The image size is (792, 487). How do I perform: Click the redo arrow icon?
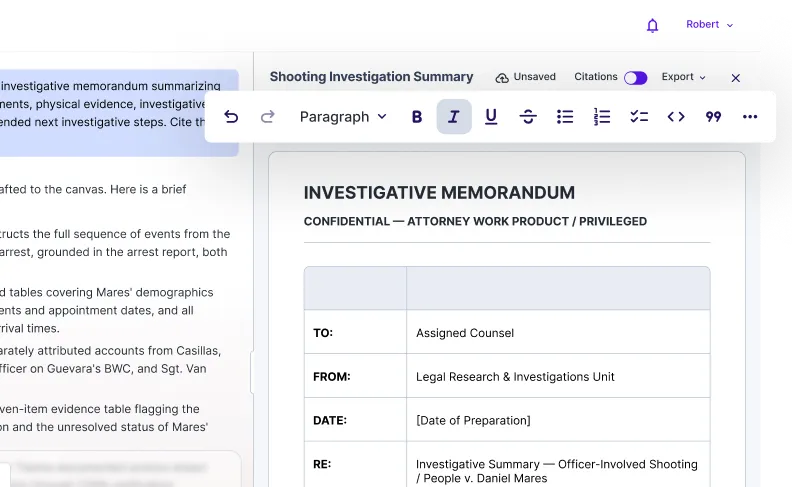tap(267, 117)
